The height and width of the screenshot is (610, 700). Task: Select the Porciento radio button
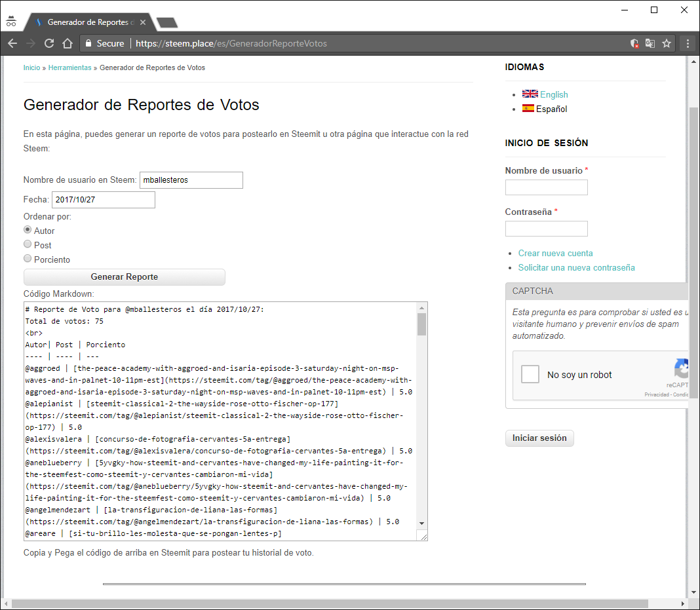[x=28, y=258]
